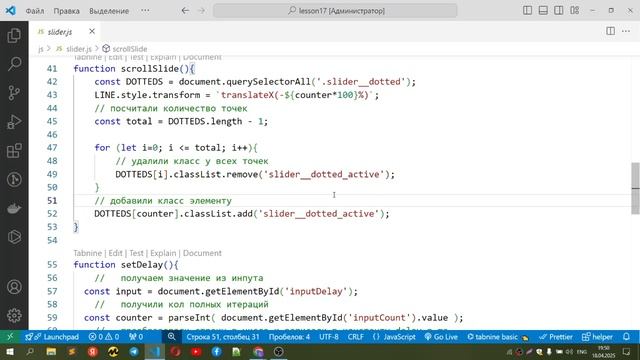Open the Source Control view
Viewport: 640px width, 360px height.
tap(14, 93)
